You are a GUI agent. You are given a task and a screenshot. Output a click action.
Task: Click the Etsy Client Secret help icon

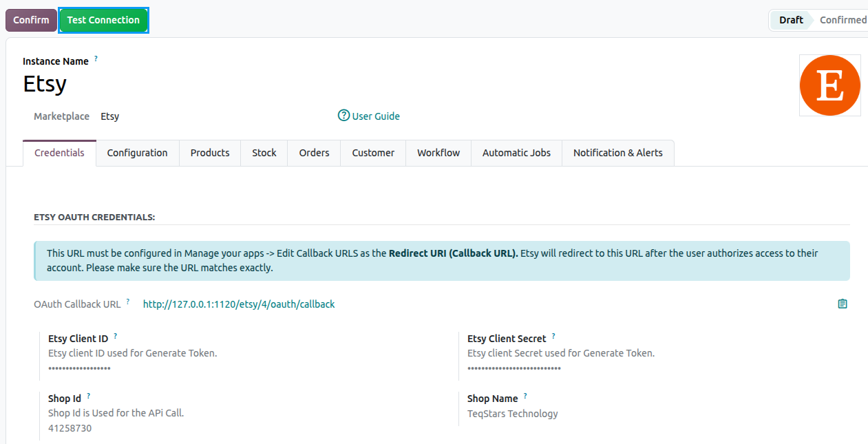[x=553, y=336]
